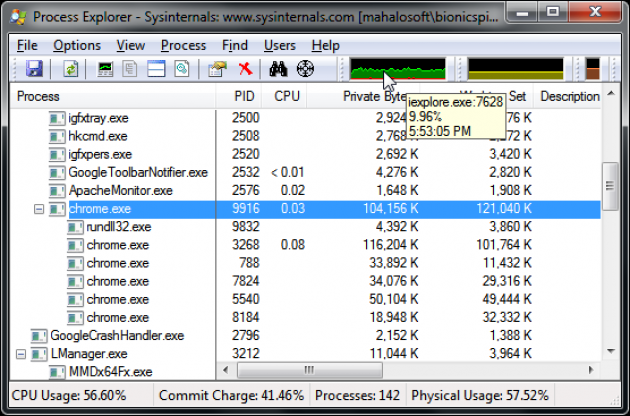Image resolution: width=630 pixels, height=416 pixels.
Task: Click the GoogleCrashHandler.exe process icon
Action: point(39,336)
